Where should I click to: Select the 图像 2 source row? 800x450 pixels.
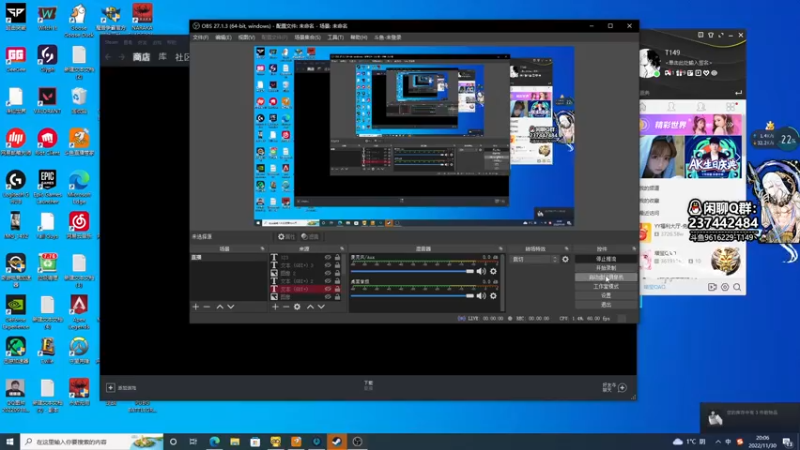click(x=305, y=273)
